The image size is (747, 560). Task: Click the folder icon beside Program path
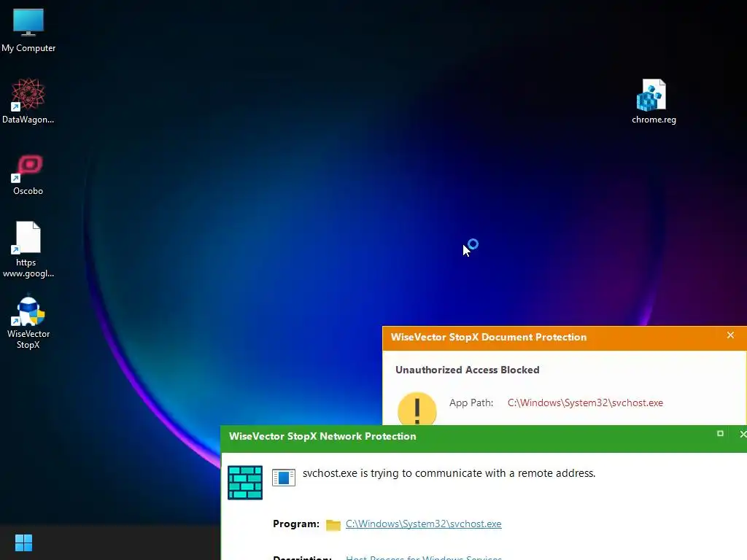pos(333,525)
